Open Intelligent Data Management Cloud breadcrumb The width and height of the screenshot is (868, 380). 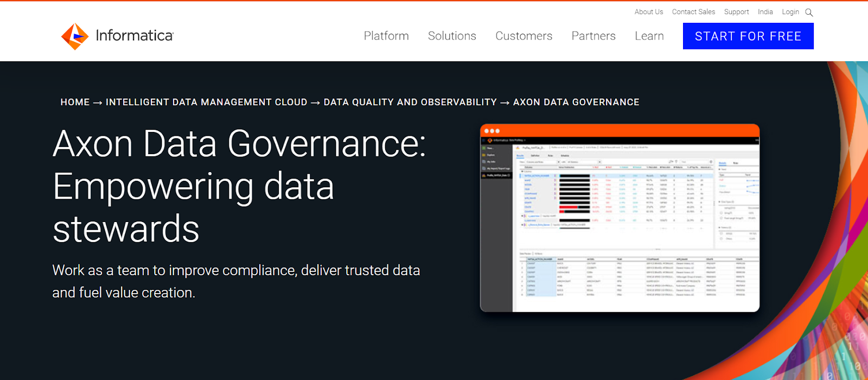pos(206,102)
